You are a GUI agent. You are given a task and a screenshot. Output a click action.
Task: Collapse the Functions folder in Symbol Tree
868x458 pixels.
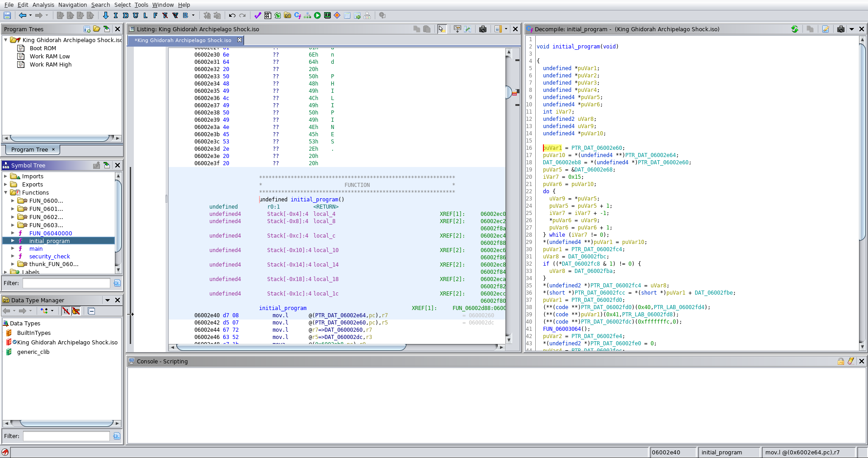point(6,192)
